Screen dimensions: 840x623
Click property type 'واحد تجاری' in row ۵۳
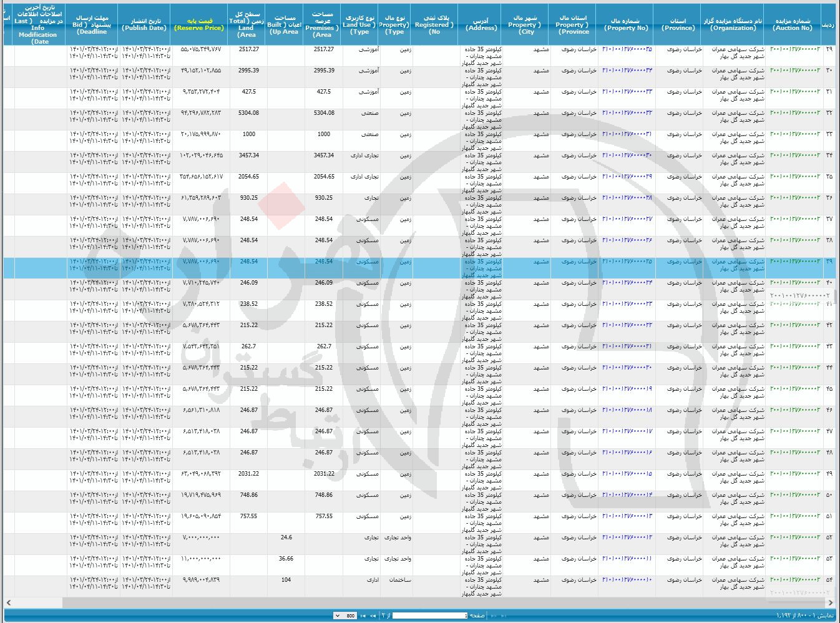coord(397,559)
